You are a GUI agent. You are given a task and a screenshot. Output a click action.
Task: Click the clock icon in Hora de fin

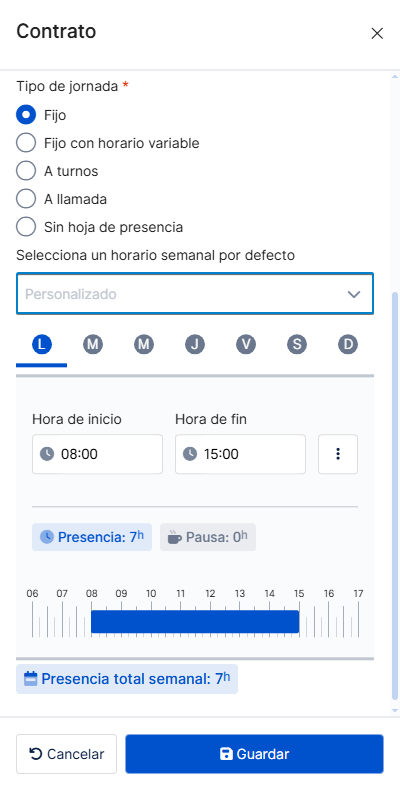coord(190,454)
